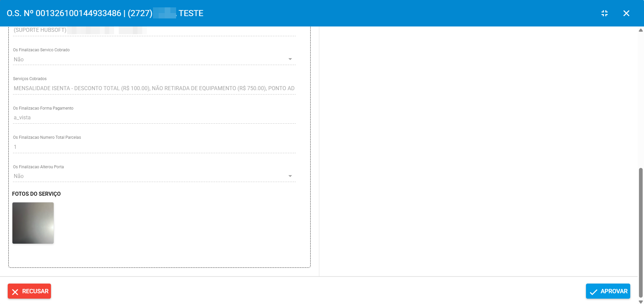Click the 'Os Finalizacao Servico Cobrado' label
The image size is (644, 304).
click(x=41, y=50)
